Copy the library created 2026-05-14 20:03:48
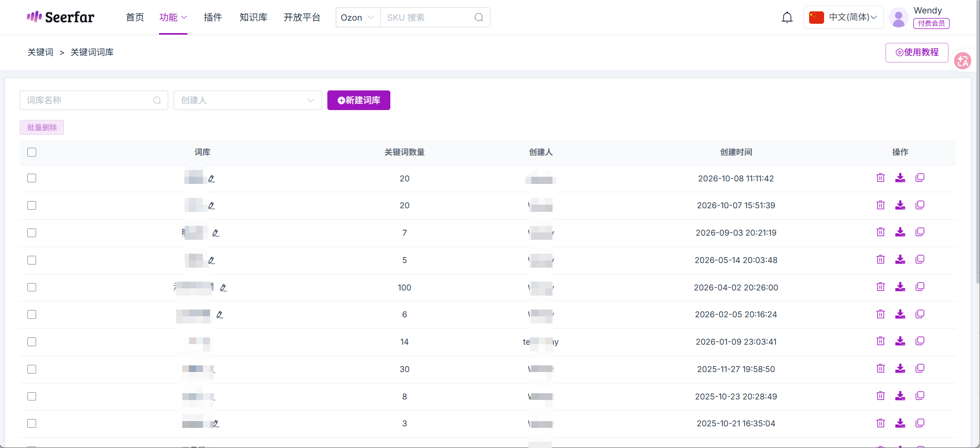The height and width of the screenshot is (448, 980). coord(920,259)
